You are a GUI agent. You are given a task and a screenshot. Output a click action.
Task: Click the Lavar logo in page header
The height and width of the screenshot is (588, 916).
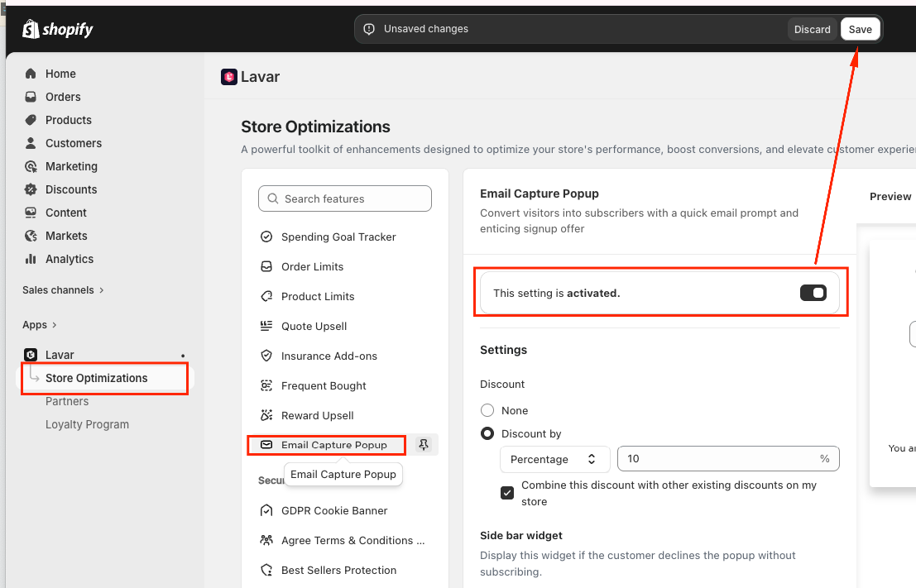click(x=229, y=76)
